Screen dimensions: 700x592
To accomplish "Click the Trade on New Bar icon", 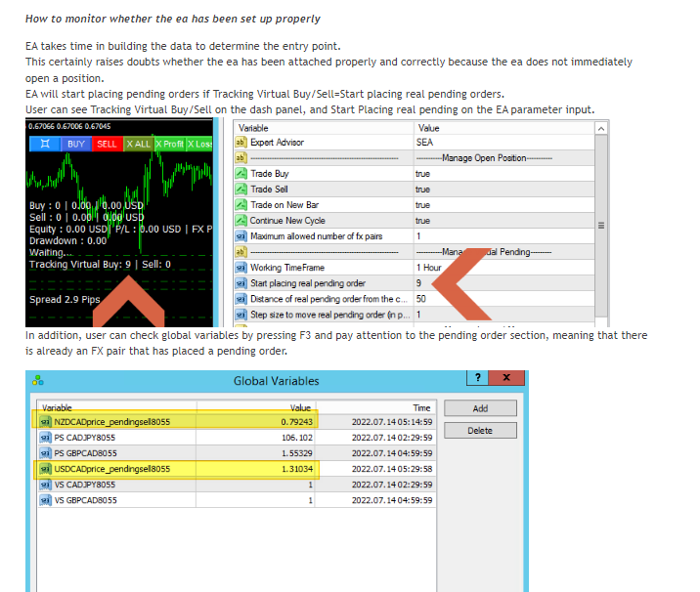I will pyautogui.click(x=241, y=205).
